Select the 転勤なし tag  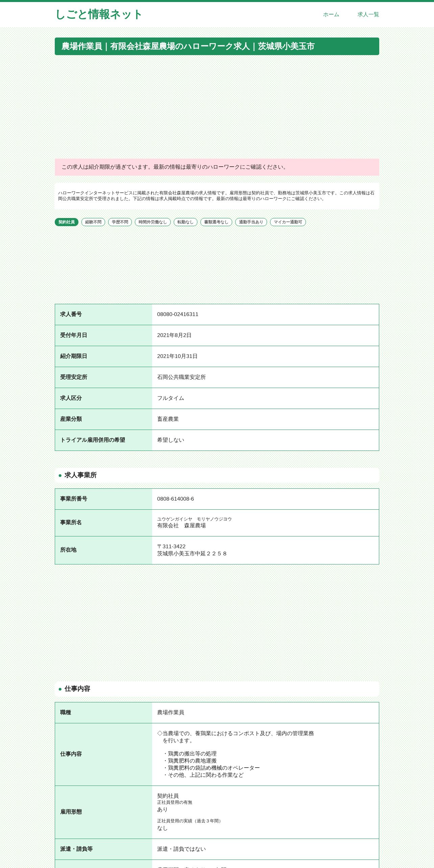186,222
